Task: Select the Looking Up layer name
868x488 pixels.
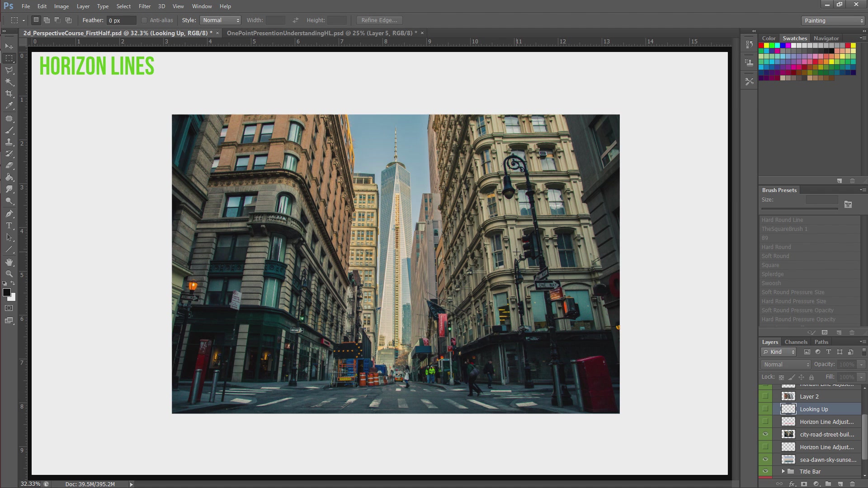Action: (814, 409)
